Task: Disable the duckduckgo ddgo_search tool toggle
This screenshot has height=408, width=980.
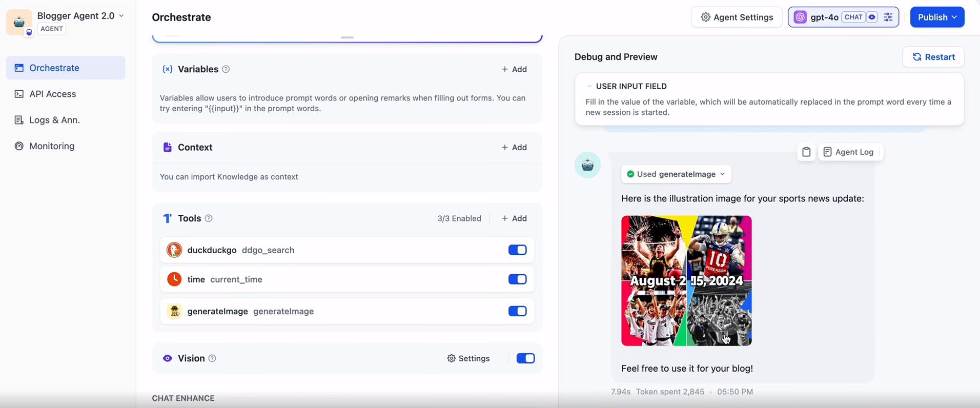Action: 517,250
